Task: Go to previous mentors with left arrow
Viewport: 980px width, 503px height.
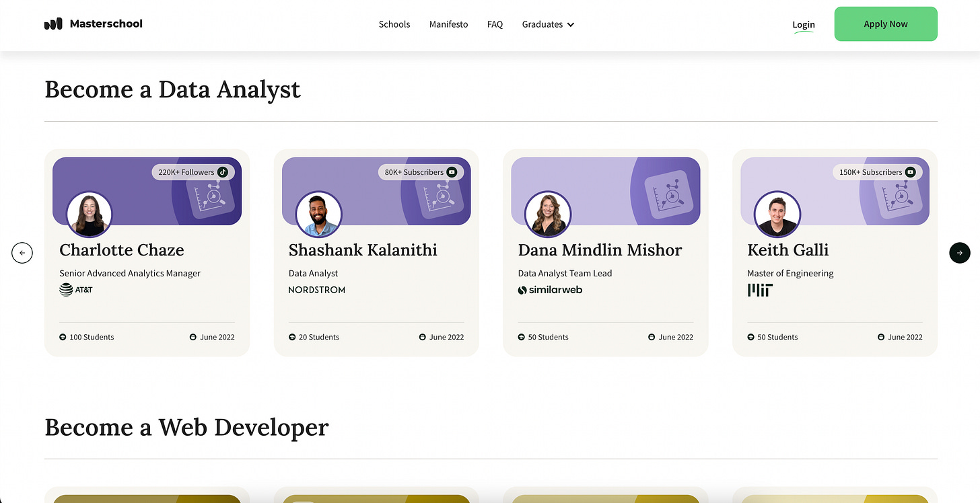Action: (x=22, y=253)
